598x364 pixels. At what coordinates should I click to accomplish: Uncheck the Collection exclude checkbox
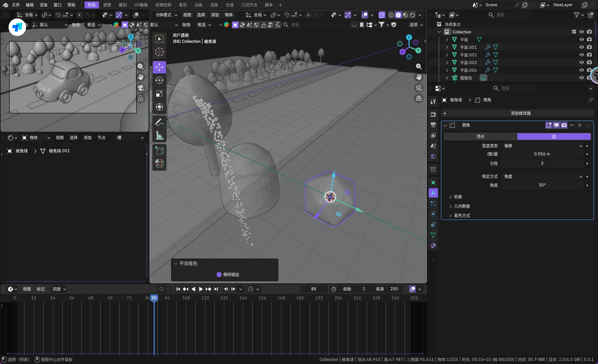(574, 32)
